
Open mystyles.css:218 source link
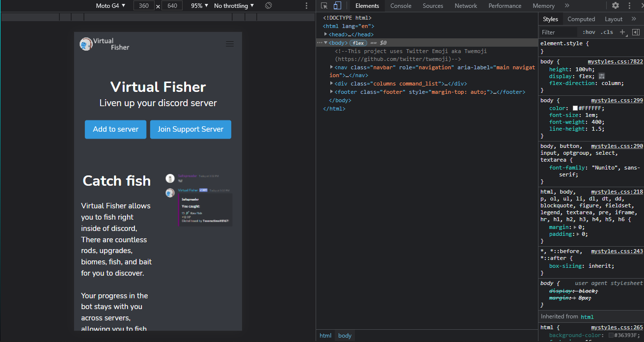[617, 192]
